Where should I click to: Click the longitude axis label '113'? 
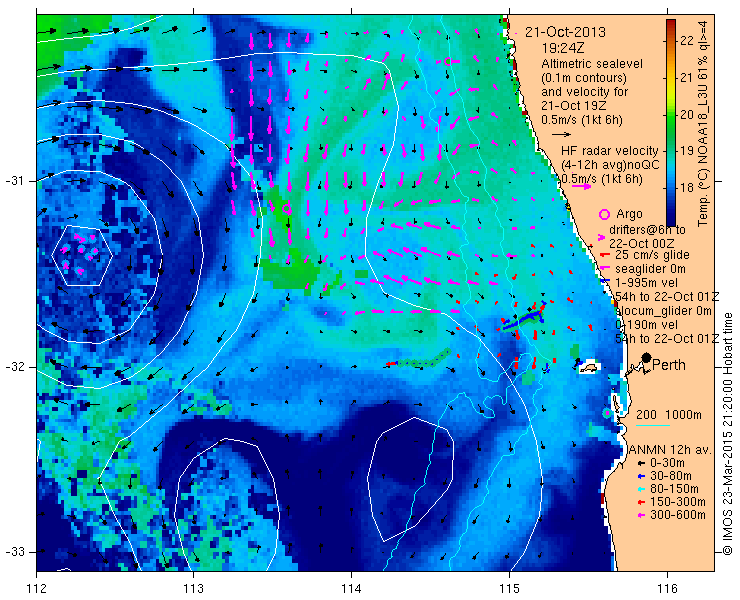click(193, 589)
